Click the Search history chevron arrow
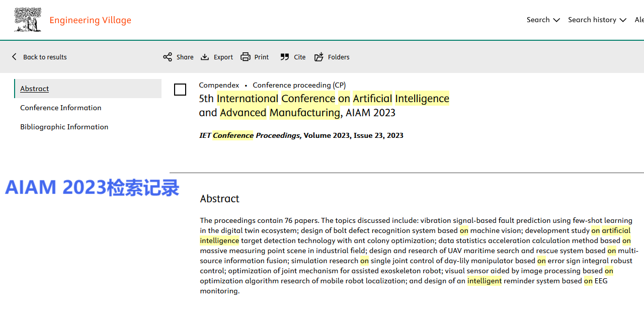Viewport: 644px width, 317px height. [623, 20]
